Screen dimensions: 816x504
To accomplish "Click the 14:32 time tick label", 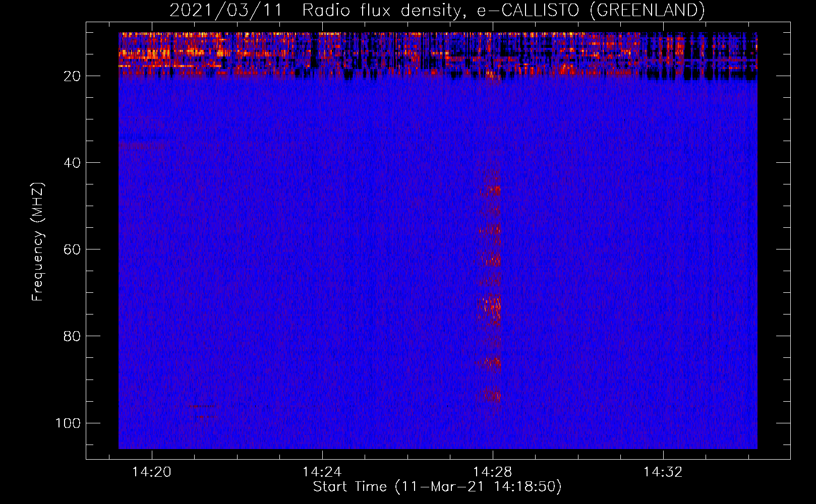I will 663,472.
